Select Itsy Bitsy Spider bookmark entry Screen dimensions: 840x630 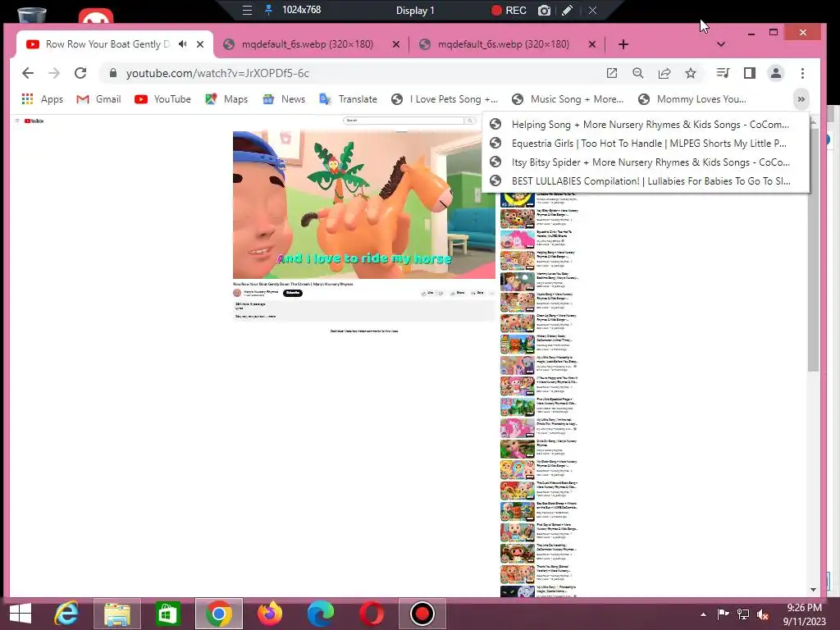[x=646, y=162]
